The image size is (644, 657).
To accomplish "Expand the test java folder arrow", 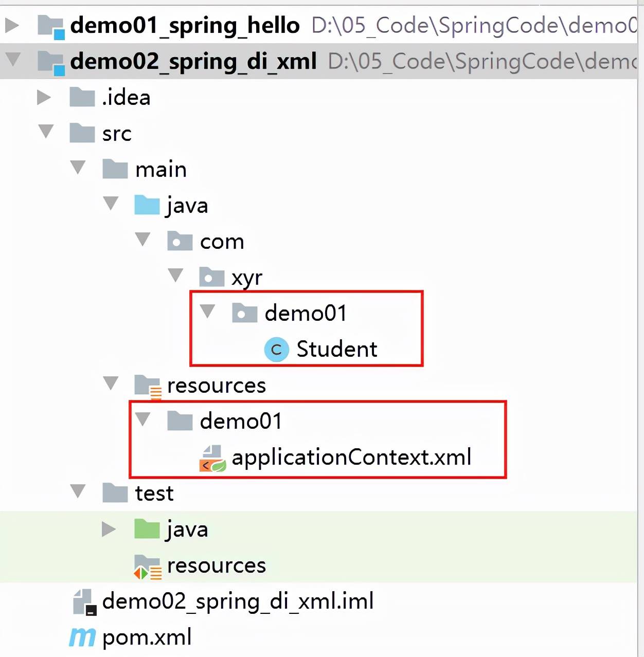I will 109,528.
